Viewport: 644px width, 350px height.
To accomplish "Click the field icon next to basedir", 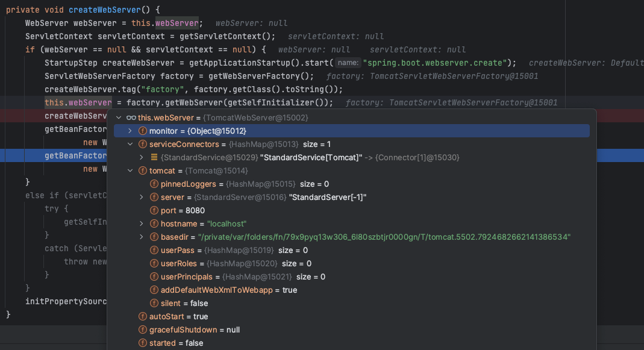I will [x=154, y=237].
